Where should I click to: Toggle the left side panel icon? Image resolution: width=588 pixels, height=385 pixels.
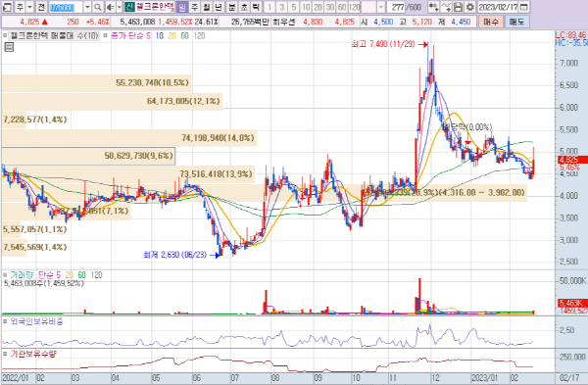tap(7, 7)
